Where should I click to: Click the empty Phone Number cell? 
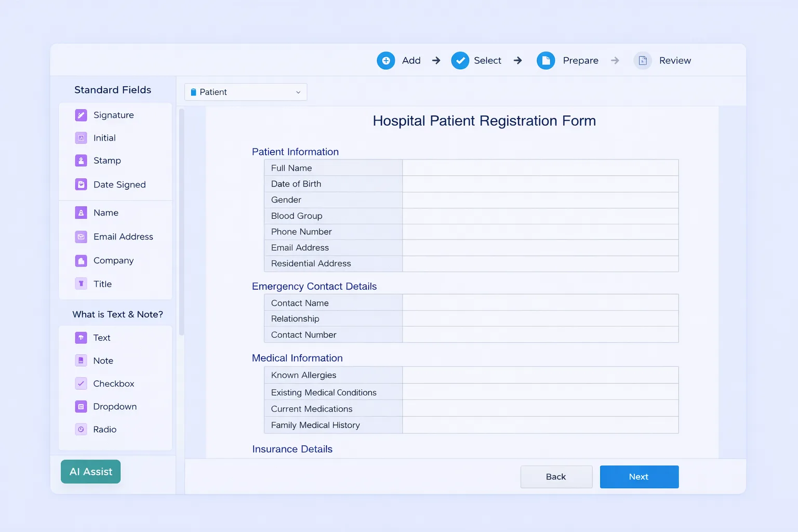click(540, 232)
